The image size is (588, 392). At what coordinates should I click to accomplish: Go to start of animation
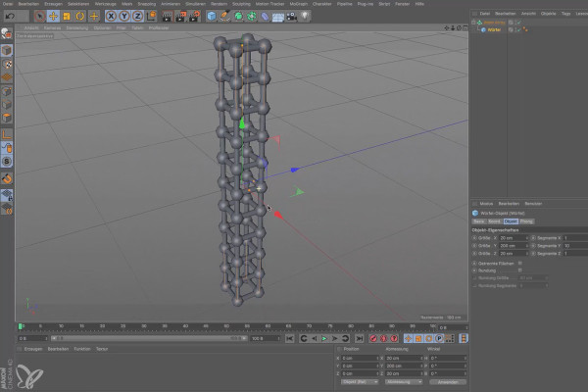point(290,339)
